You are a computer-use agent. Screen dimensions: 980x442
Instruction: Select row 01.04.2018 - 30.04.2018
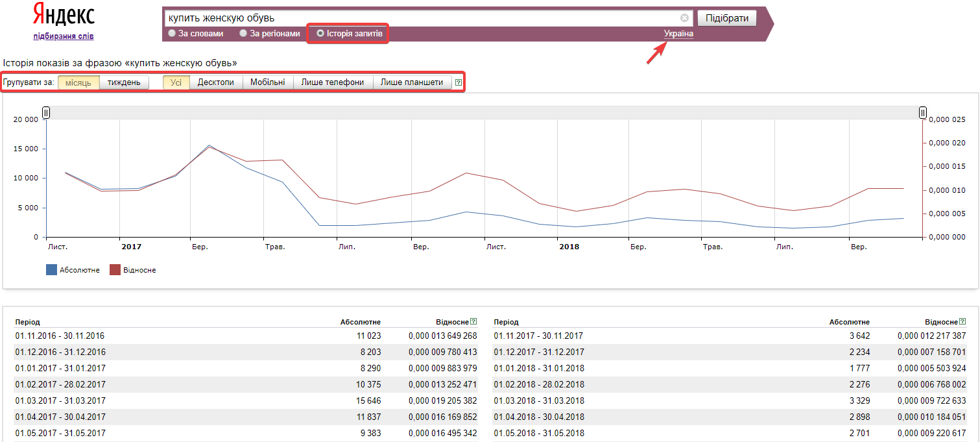tap(730, 417)
